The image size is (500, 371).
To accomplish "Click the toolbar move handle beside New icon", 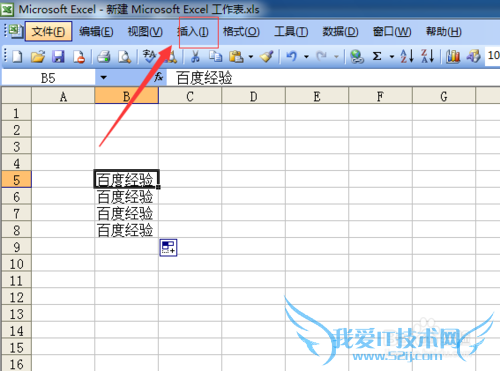I will tap(5, 56).
